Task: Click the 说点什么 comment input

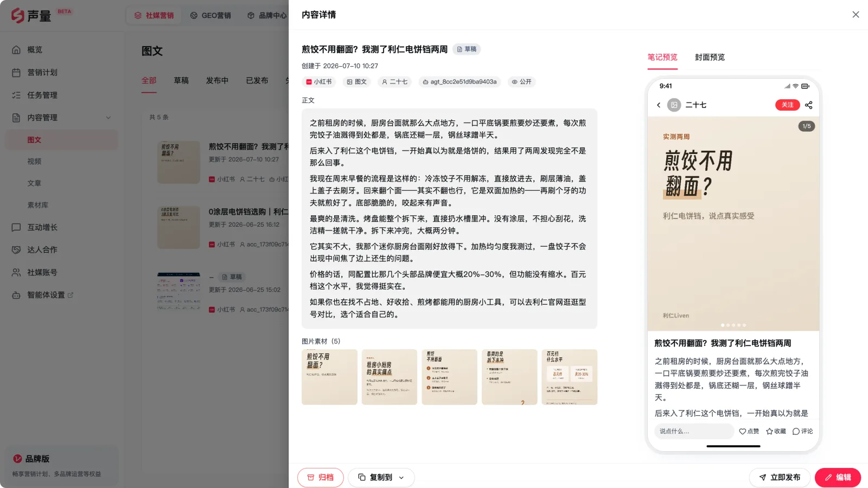Action: [694, 432]
